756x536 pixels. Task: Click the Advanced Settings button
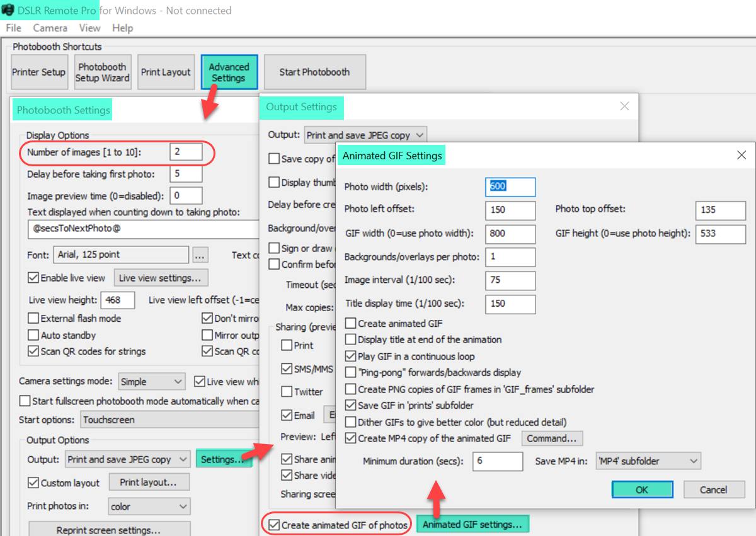pyautogui.click(x=229, y=72)
